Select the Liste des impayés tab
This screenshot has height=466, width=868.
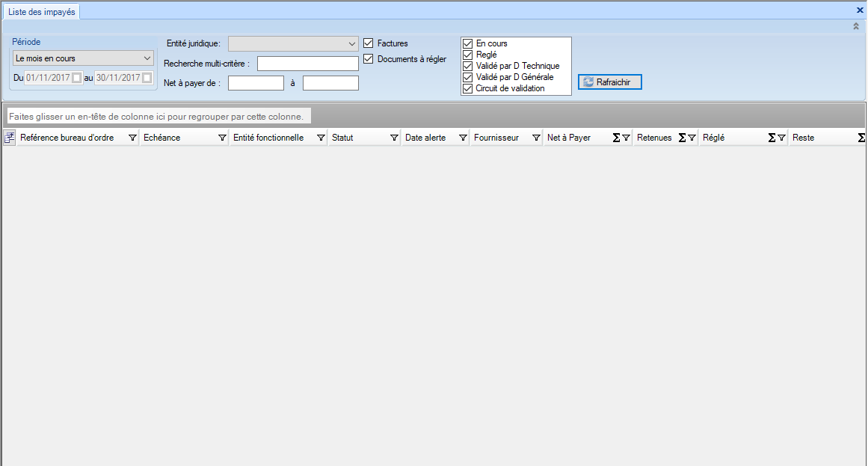point(41,12)
